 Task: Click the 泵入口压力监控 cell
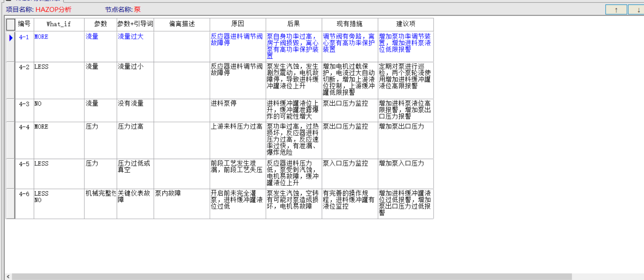(x=350, y=174)
